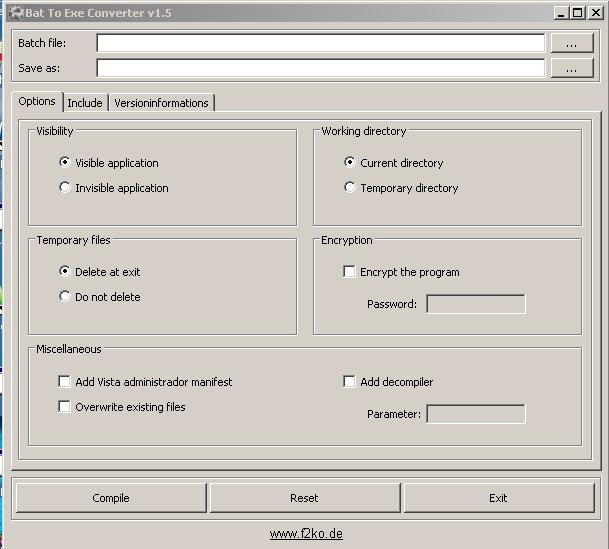Click the 'Password:' label
The width and height of the screenshot is (609, 549).
coord(392,304)
